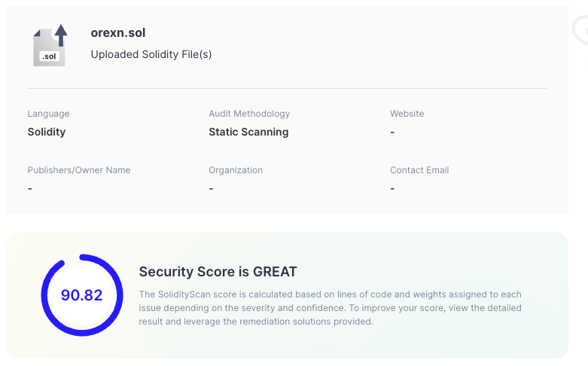Click the empty Publishers/Owner Name value
This screenshot has width=588, height=366.
[30, 188]
